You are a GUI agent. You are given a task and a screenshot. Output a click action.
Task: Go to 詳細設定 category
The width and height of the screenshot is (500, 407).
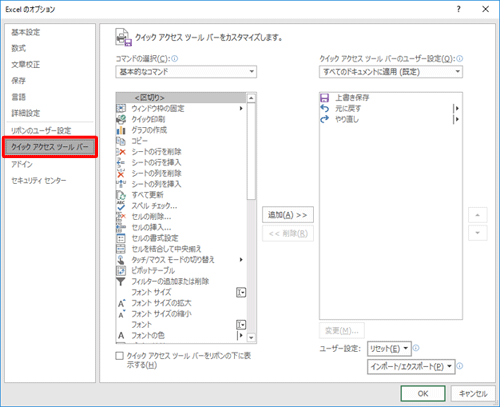tap(26, 113)
